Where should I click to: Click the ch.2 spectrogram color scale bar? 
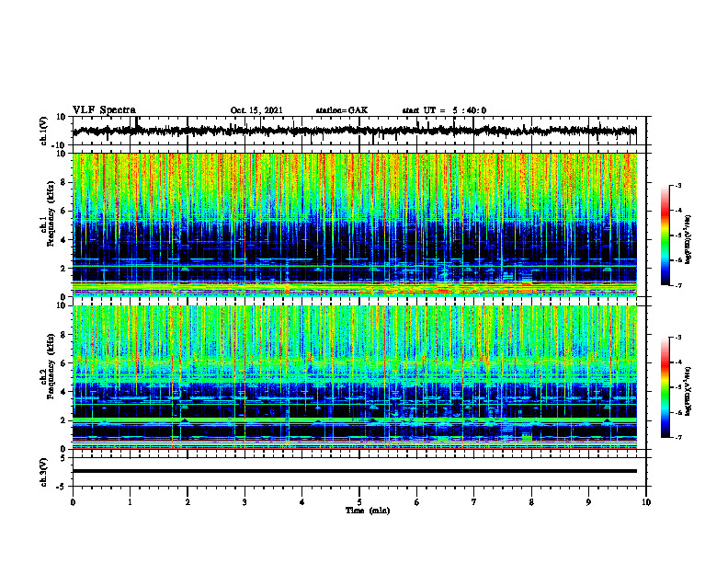coord(665,387)
